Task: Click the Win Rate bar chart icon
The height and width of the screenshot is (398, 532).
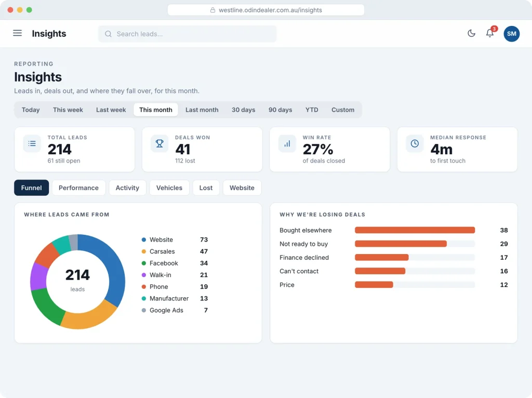Action: coord(287,143)
